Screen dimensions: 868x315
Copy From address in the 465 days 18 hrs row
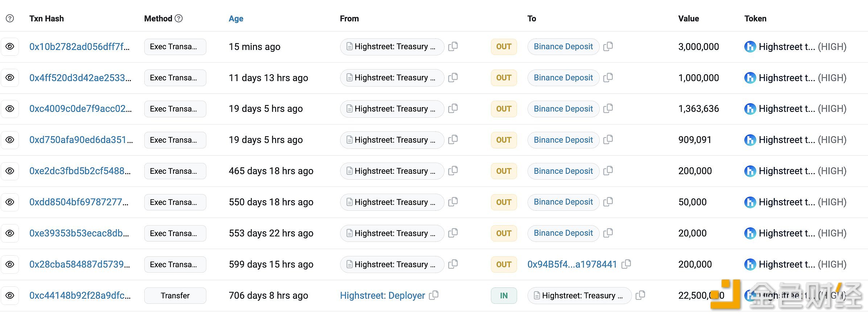453,171
